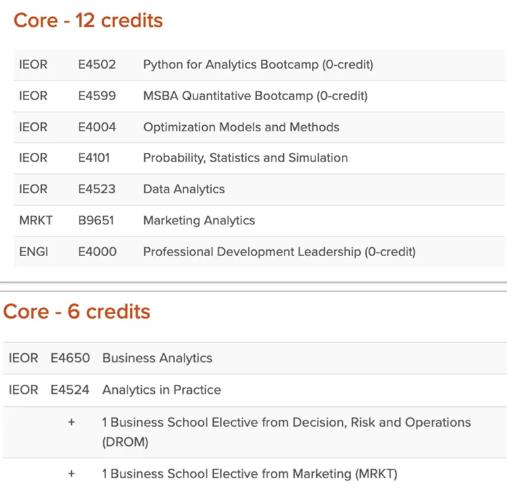Image resolution: width=507 pixels, height=496 pixels.
Task: Click the Core - 6 credits heading
Action: pos(77,311)
